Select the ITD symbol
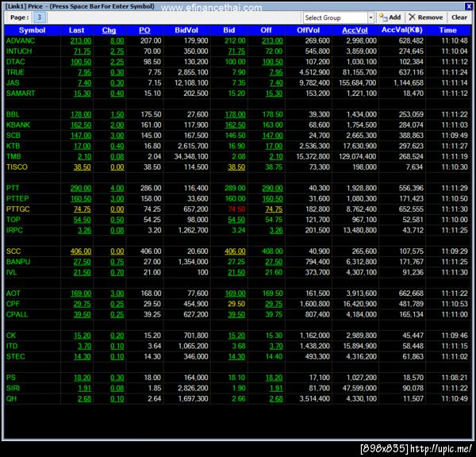 pos(12,346)
